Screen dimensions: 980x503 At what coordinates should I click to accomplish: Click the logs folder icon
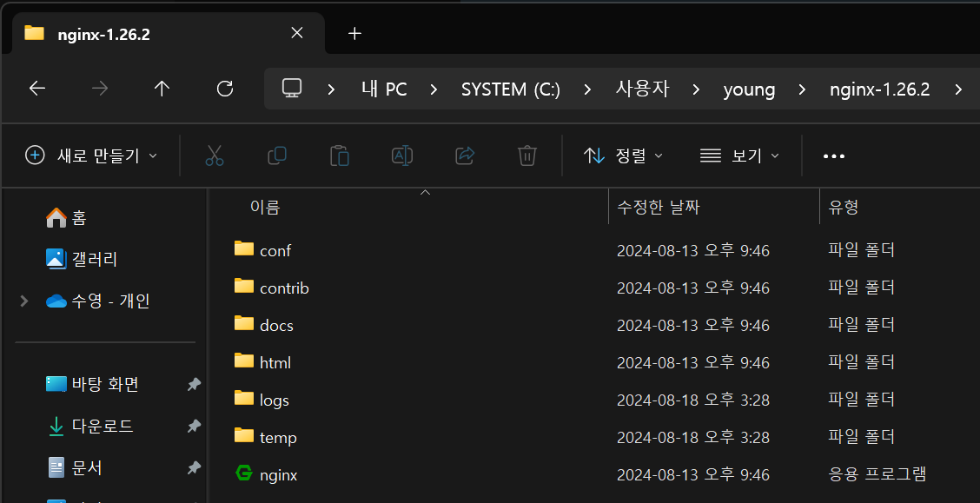click(x=244, y=398)
